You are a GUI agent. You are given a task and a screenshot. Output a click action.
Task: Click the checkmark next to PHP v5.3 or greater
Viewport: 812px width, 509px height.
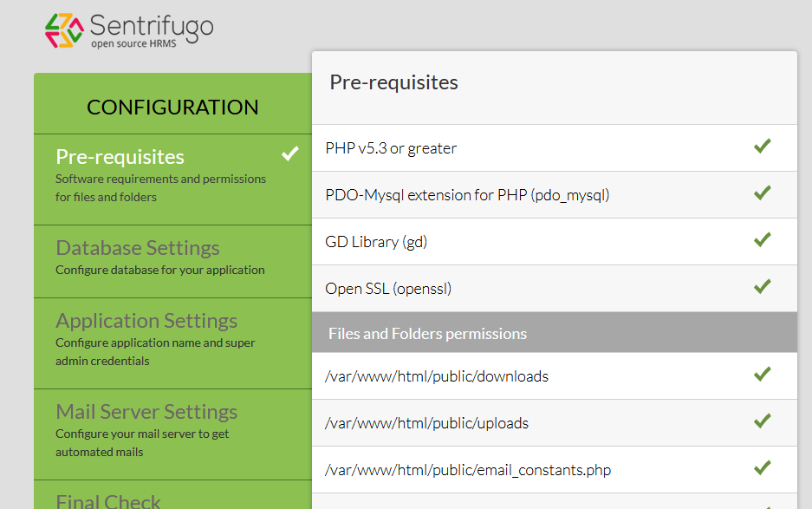pos(762,147)
